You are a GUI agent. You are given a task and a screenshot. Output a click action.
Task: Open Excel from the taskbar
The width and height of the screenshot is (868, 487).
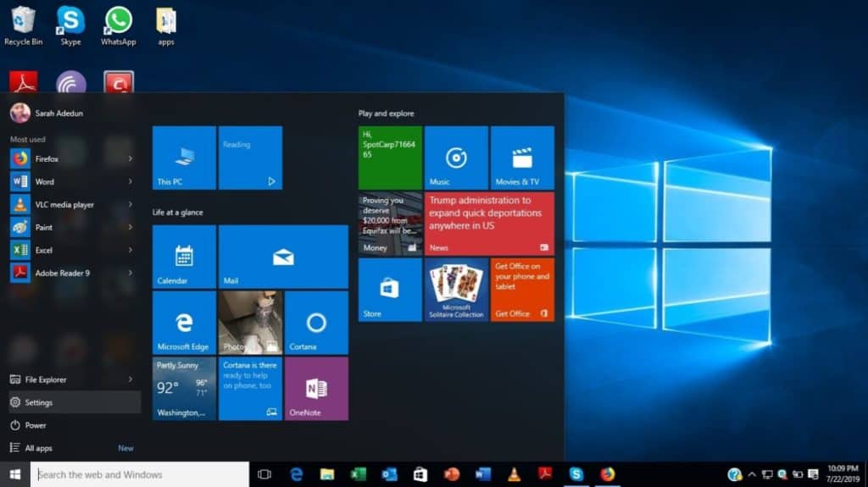click(x=359, y=474)
